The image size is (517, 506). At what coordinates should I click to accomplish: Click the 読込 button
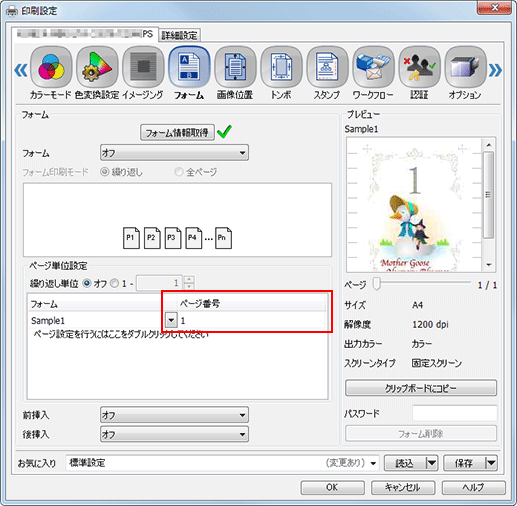click(405, 463)
